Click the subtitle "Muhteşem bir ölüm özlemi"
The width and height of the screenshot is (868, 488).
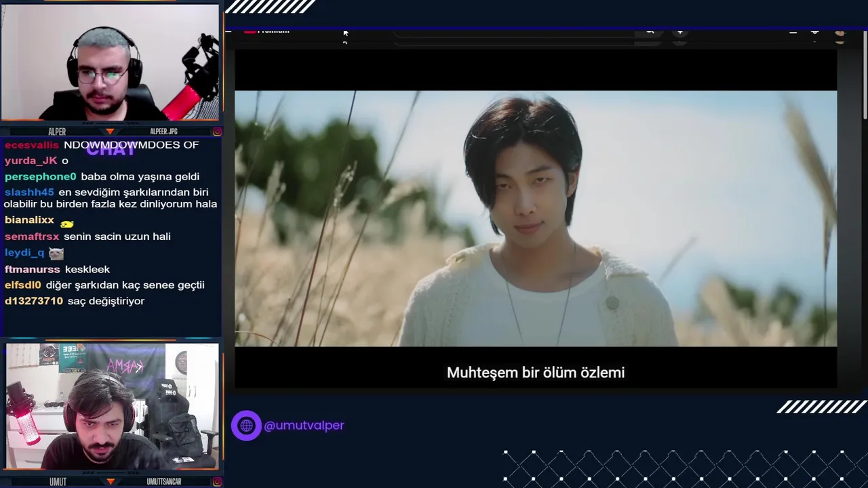[x=536, y=373]
